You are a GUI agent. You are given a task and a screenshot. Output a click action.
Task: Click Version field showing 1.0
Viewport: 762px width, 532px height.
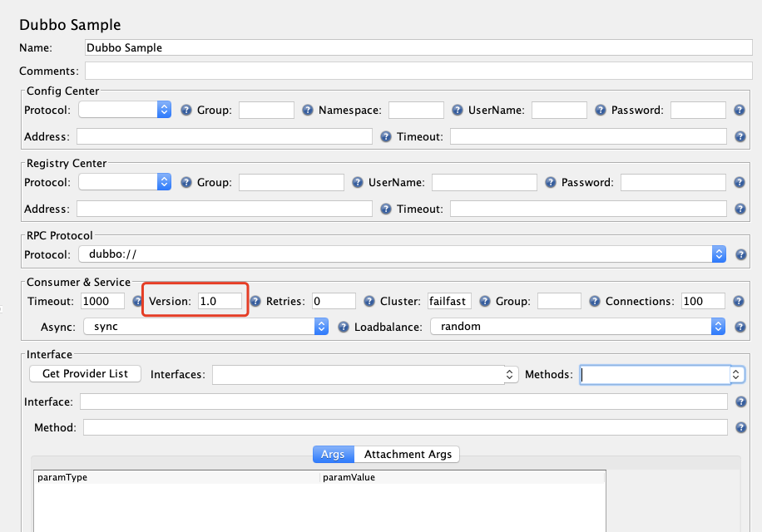click(220, 301)
